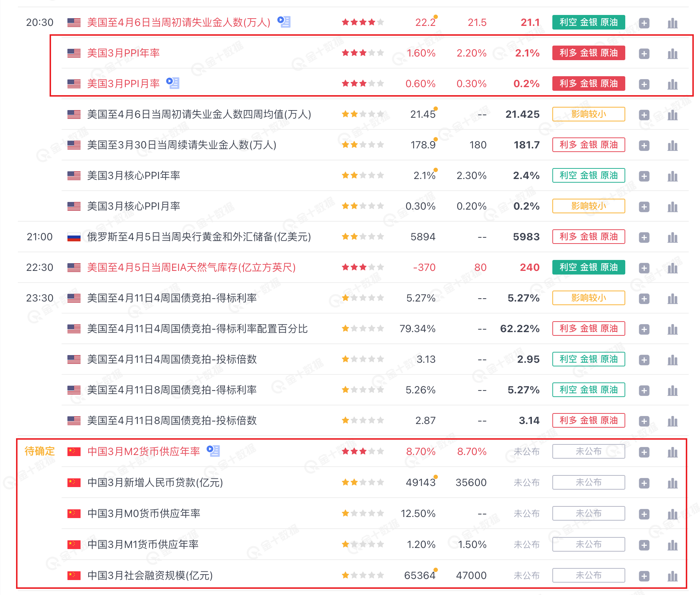Viewport: 700px width, 595px height.
Task: Click the 美国至4月11日8周国债竞拍-得标利率 row title
Action: pyautogui.click(x=172, y=390)
